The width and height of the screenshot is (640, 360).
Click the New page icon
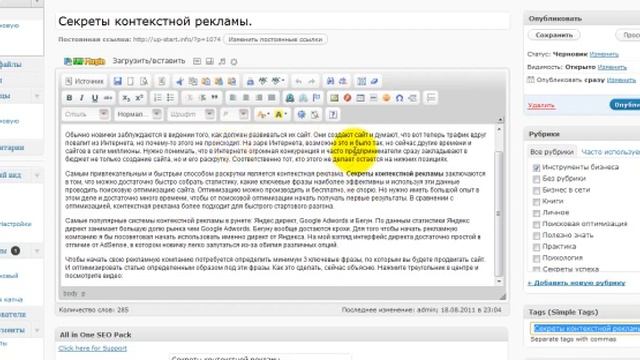click(131, 81)
